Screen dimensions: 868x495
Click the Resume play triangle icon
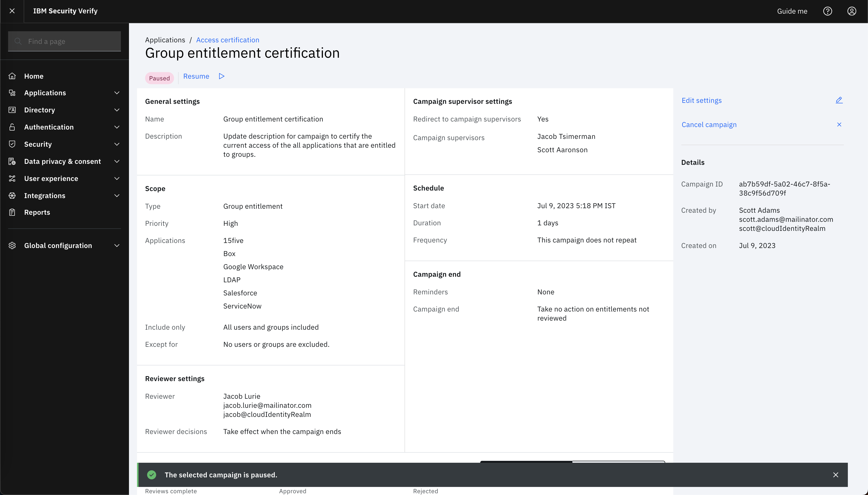pyautogui.click(x=221, y=76)
